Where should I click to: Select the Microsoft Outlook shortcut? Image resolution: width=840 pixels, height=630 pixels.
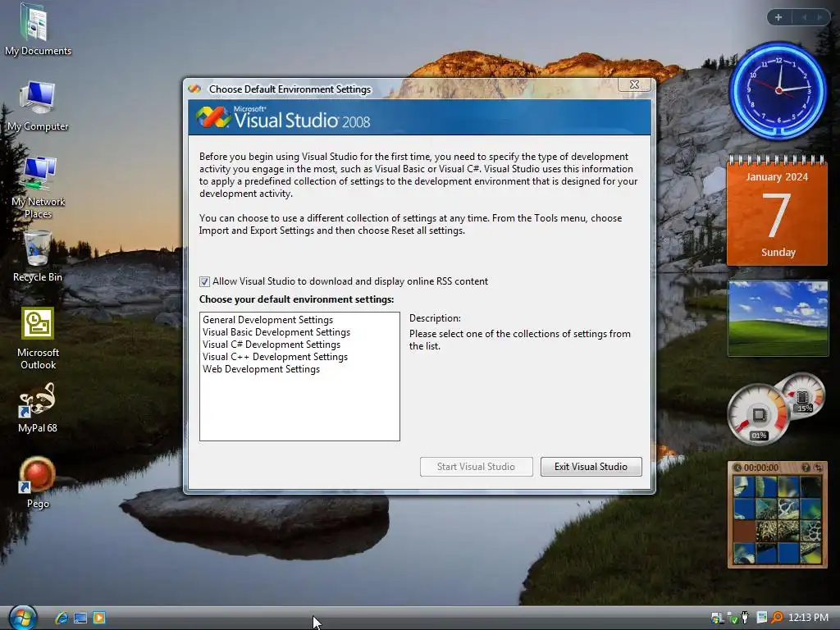pyautogui.click(x=38, y=337)
